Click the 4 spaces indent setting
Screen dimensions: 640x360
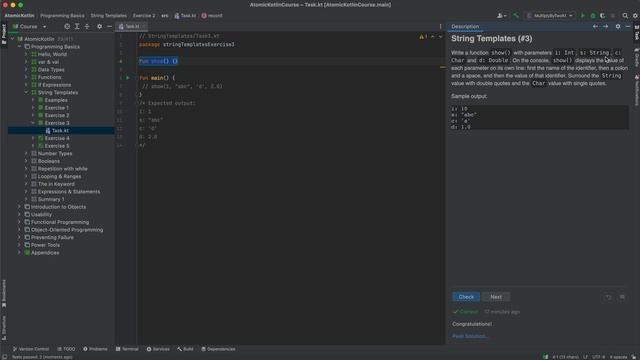(618, 357)
